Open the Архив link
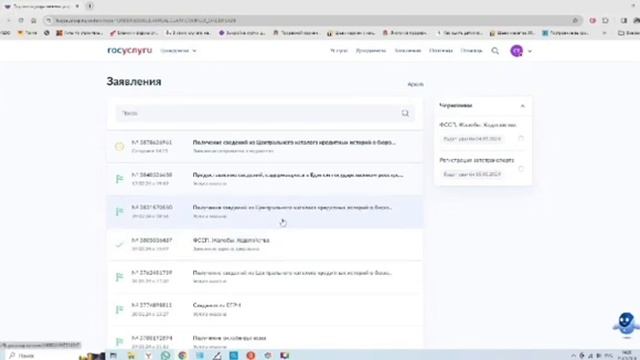 [x=416, y=84]
